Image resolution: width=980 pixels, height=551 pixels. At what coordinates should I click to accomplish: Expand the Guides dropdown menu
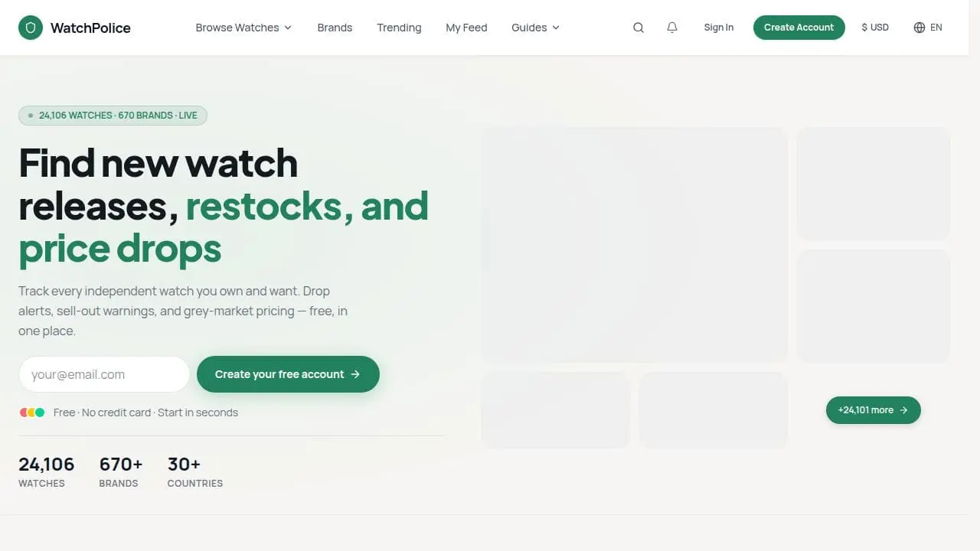coord(535,28)
